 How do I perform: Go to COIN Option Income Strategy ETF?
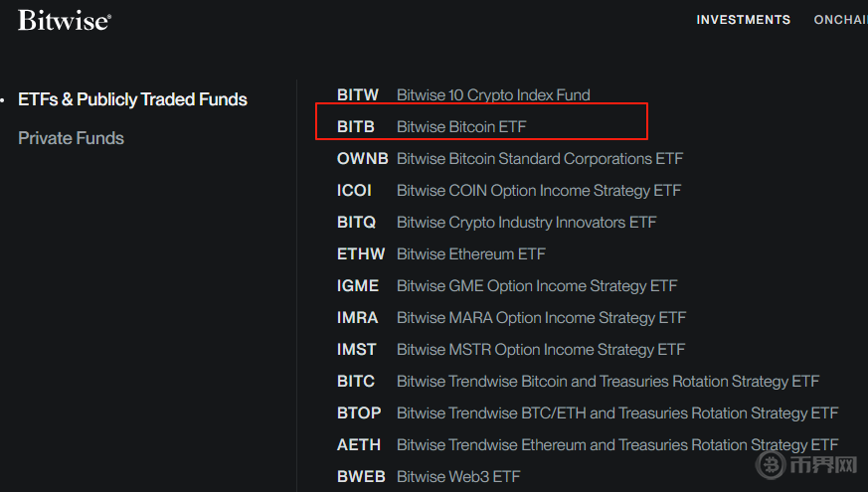coord(539,191)
